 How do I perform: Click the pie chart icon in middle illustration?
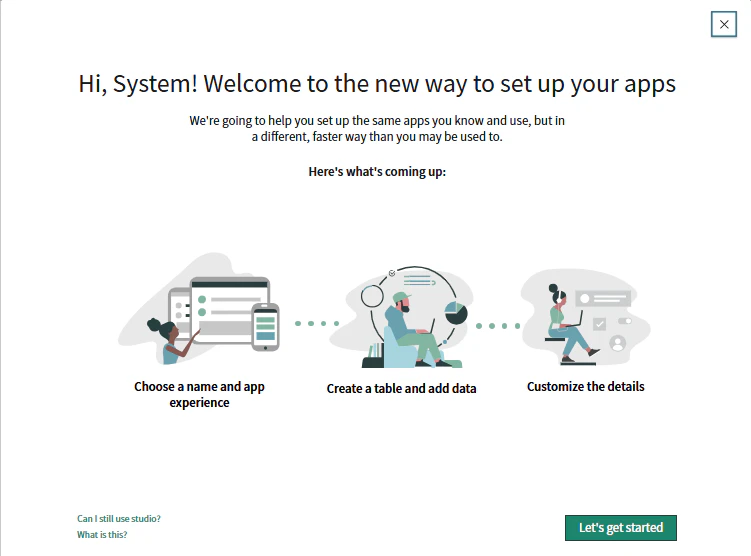click(455, 313)
